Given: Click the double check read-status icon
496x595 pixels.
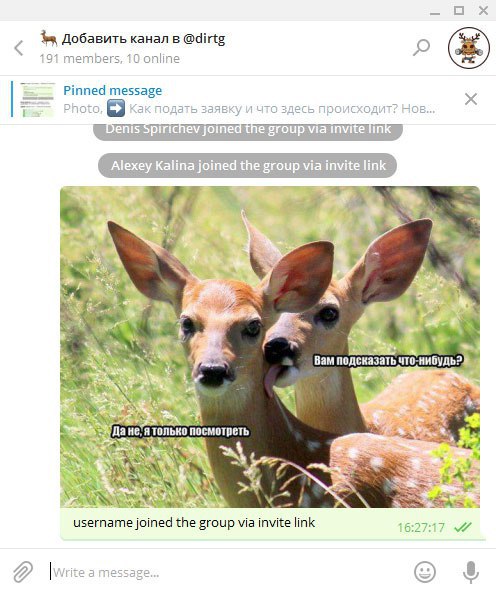Looking at the screenshot, I should point(463,527).
